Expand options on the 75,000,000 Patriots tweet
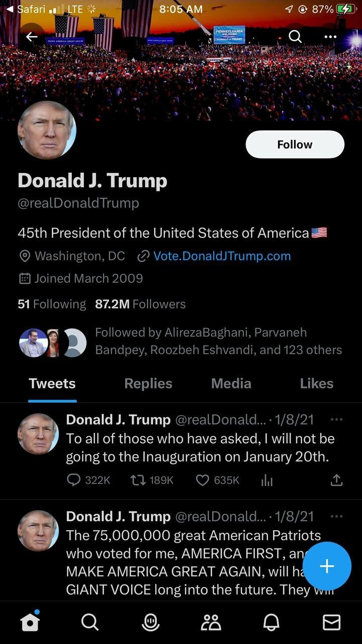 point(336,516)
